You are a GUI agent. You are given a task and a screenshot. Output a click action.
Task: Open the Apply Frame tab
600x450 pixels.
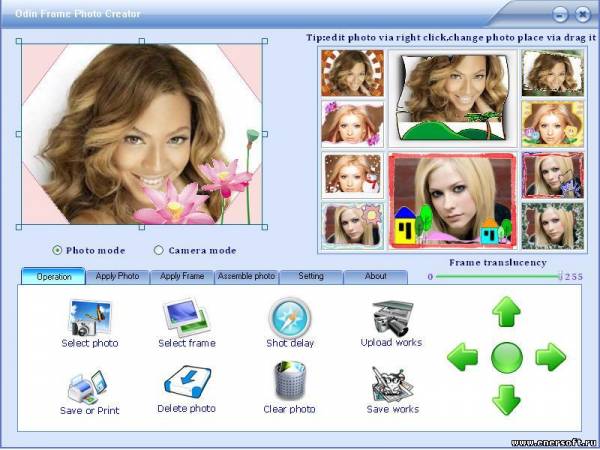182,276
